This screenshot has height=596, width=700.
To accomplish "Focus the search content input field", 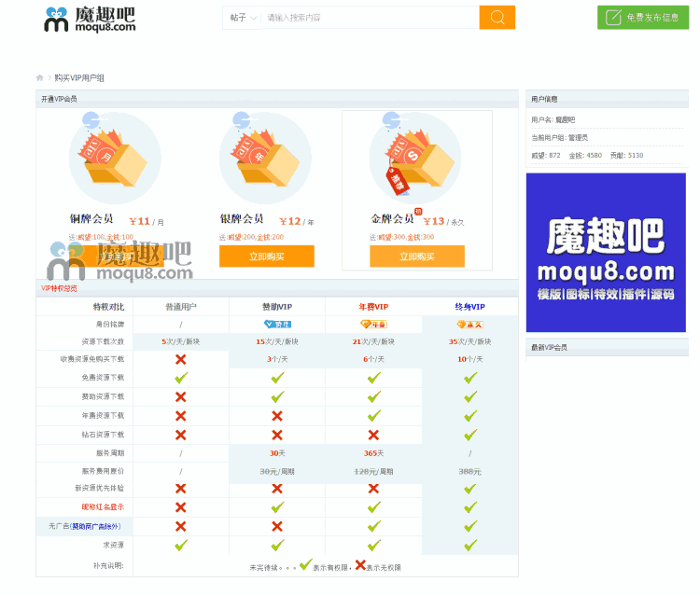I will point(371,18).
